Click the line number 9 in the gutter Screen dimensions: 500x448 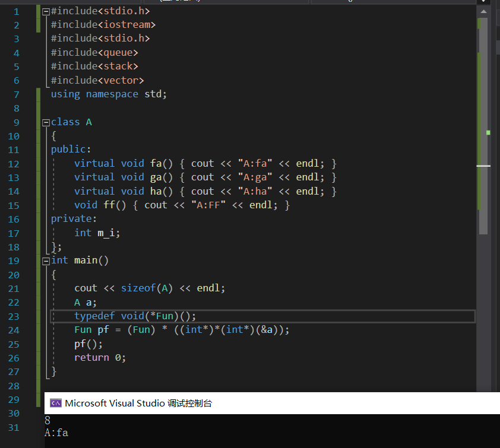pos(16,122)
